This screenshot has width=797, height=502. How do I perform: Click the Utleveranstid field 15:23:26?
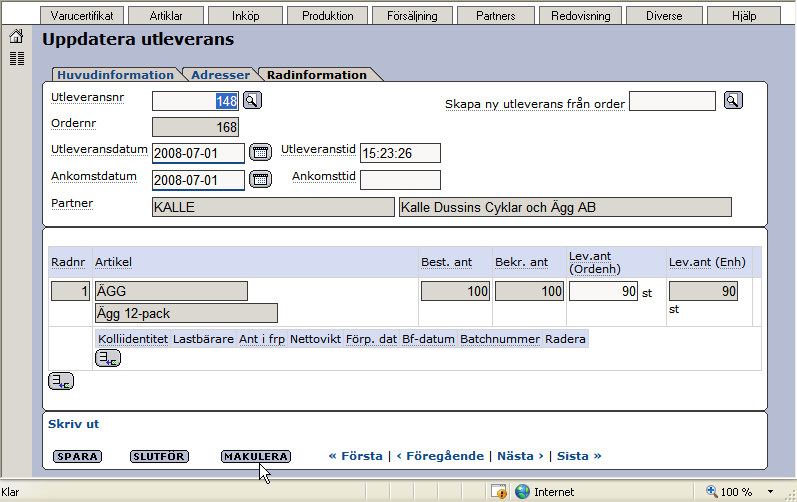pyautogui.click(x=400, y=153)
